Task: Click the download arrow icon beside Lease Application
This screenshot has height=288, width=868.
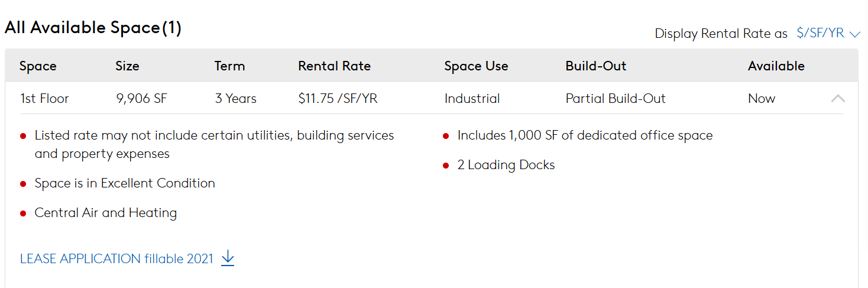Action: [228, 258]
